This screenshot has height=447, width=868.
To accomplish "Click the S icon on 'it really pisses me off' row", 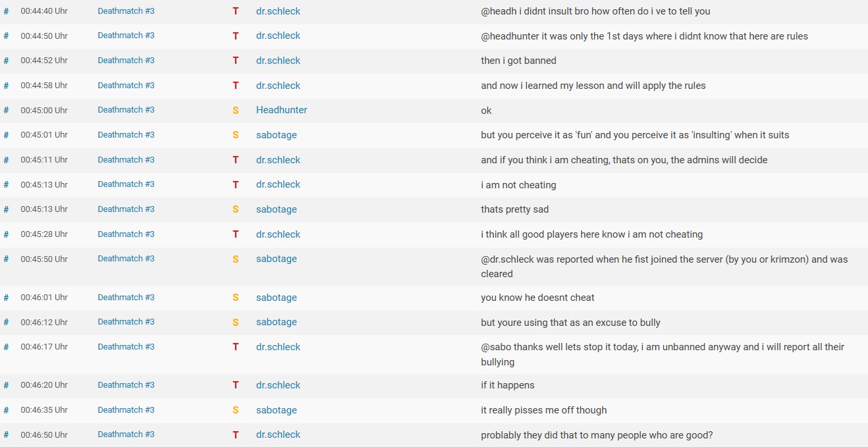I will (x=236, y=410).
